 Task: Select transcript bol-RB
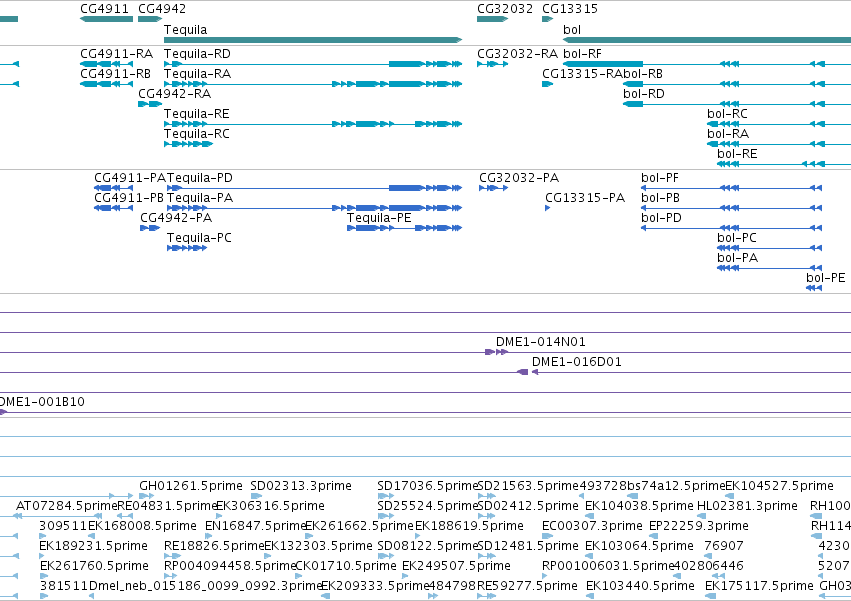737,84
